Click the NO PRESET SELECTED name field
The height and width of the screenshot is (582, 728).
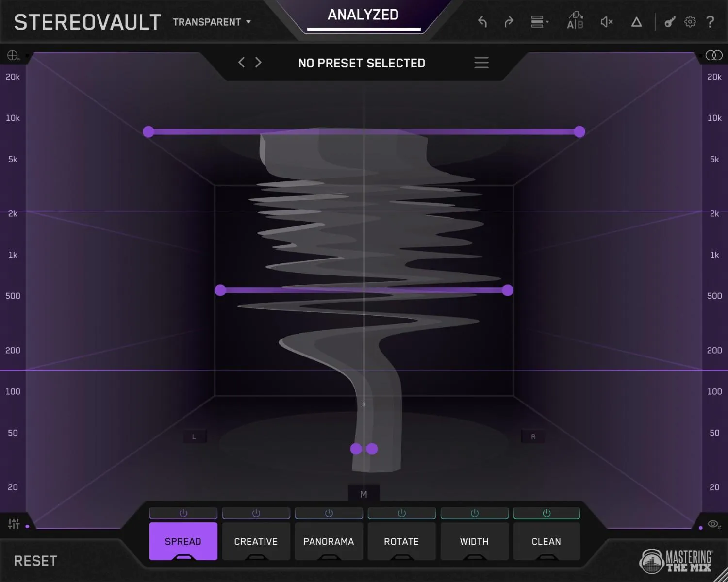(362, 63)
